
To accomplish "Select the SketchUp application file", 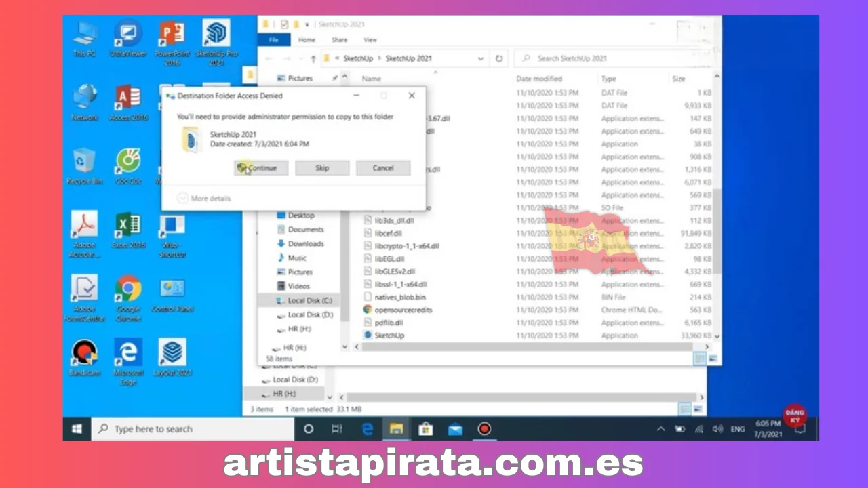I will point(389,335).
